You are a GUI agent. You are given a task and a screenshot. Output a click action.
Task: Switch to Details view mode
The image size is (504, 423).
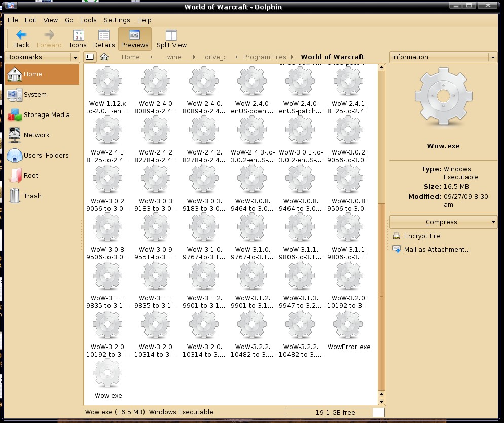104,39
